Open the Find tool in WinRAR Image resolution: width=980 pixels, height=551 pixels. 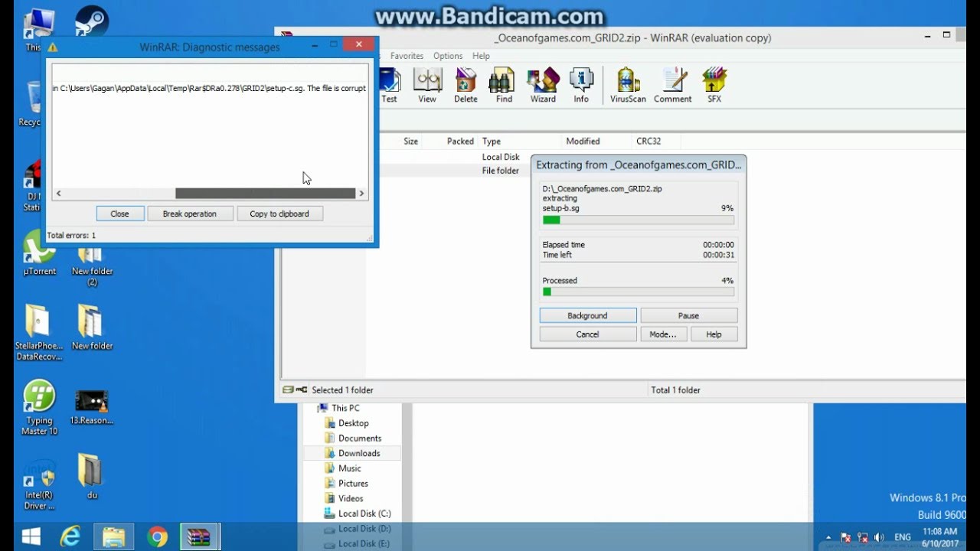(504, 85)
